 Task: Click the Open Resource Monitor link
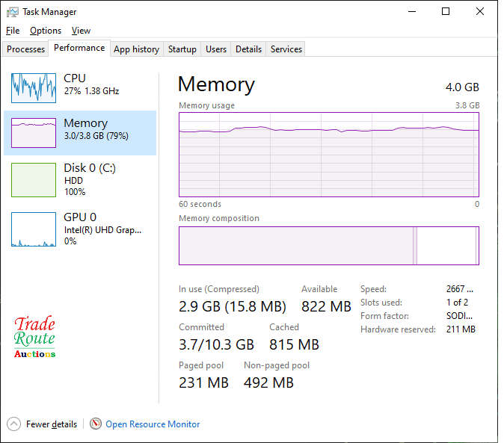(153, 424)
